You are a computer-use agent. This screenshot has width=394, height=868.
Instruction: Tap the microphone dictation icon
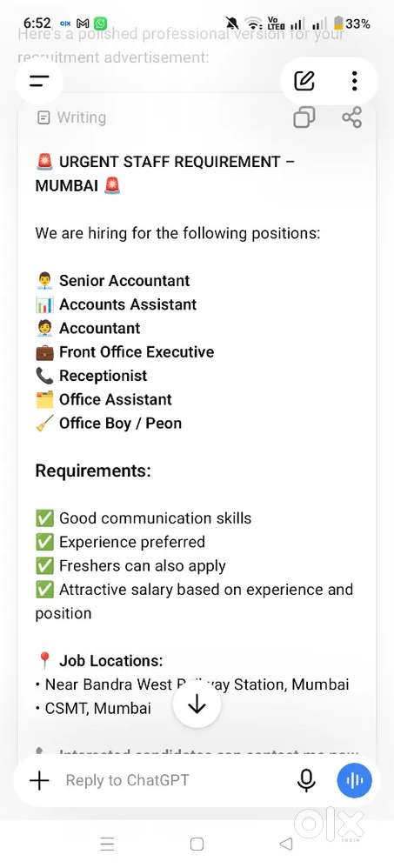click(x=306, y=780)
